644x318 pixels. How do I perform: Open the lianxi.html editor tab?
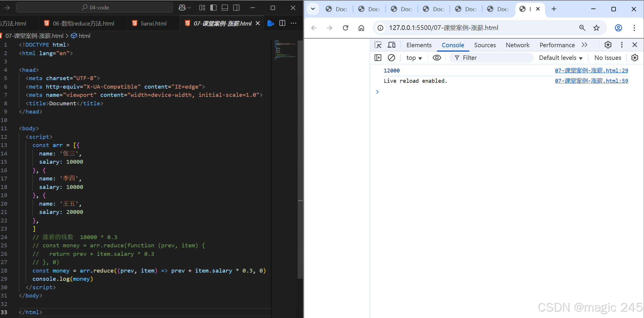[x=153, y=23]
